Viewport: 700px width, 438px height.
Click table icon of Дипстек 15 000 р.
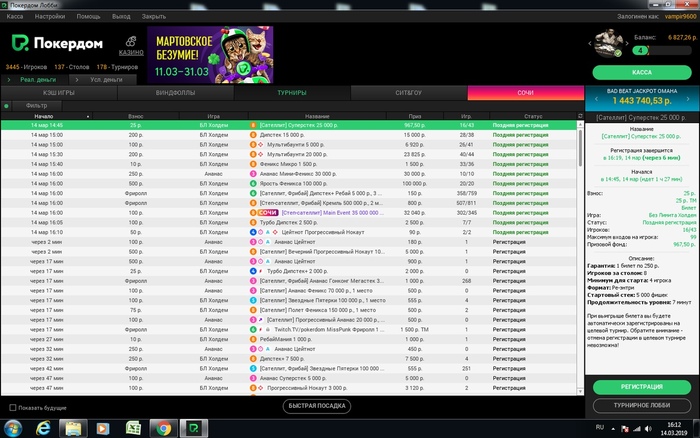tap(253, 135)
